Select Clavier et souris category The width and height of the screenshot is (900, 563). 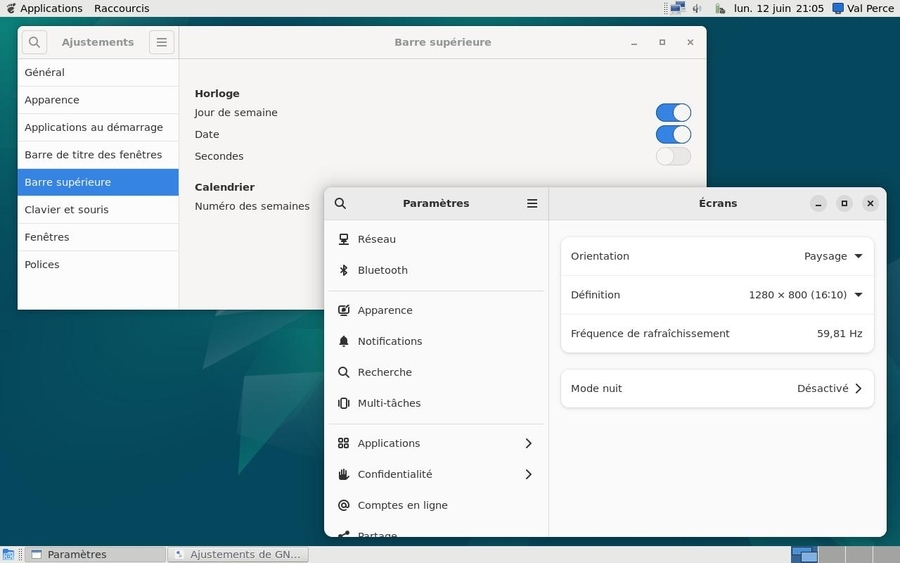(98, 209)
